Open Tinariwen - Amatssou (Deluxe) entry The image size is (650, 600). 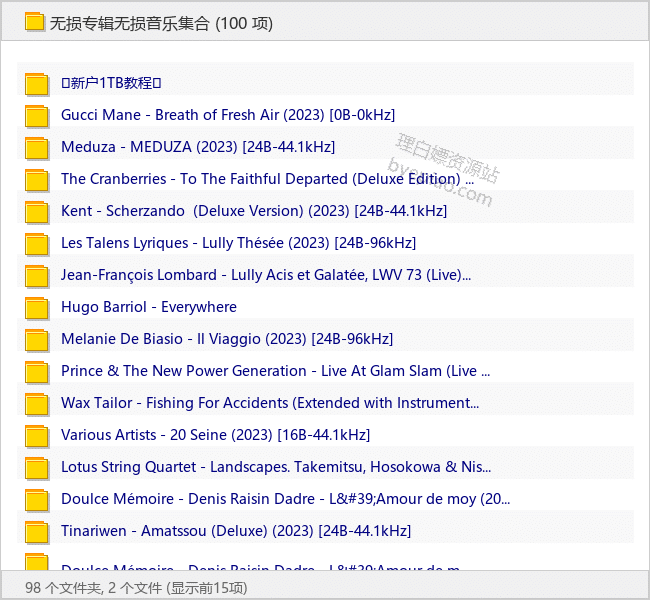236,531
